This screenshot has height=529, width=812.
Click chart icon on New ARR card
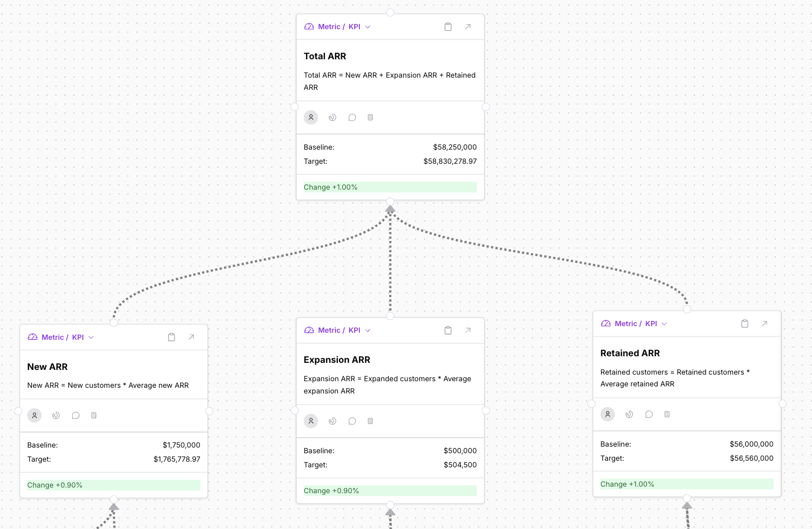click(56, 416)
